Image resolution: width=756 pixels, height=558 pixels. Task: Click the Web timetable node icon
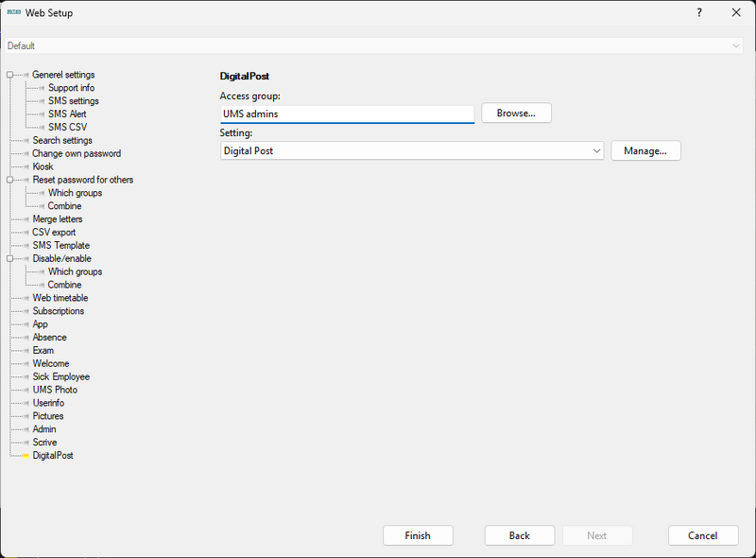25,297
